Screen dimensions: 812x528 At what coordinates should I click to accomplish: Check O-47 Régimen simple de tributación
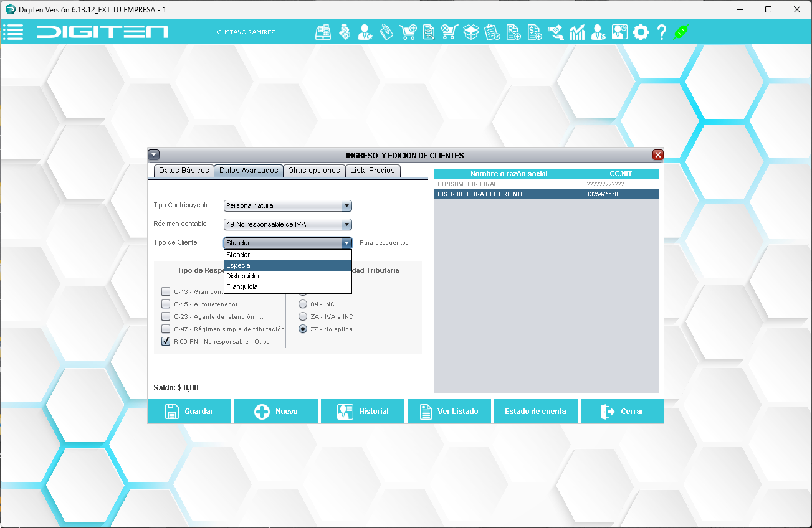click(x=166, y=329)
